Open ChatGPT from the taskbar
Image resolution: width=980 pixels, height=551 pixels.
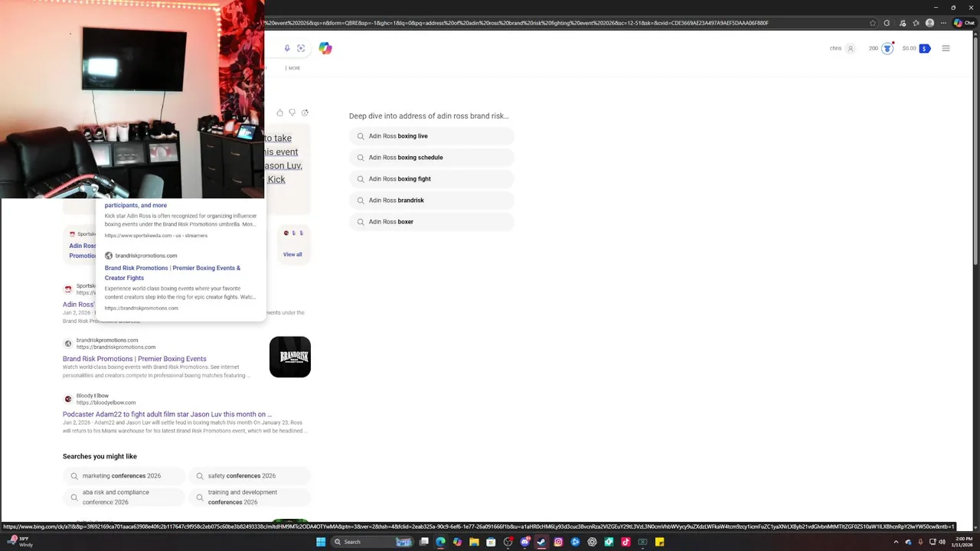(x=592, y=542)
